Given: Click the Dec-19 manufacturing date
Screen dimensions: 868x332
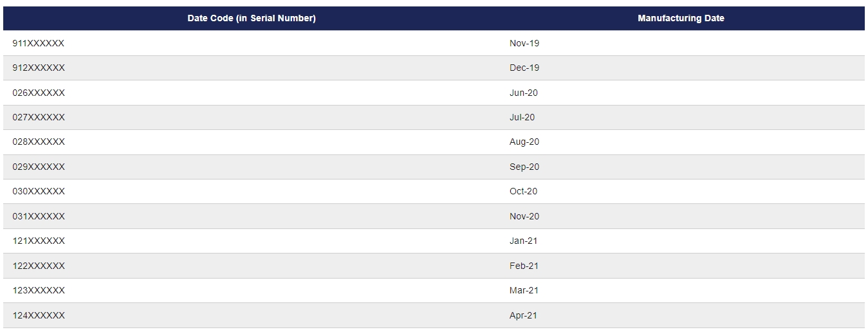Looking at the screenshot, I should [x=524, y=68].
